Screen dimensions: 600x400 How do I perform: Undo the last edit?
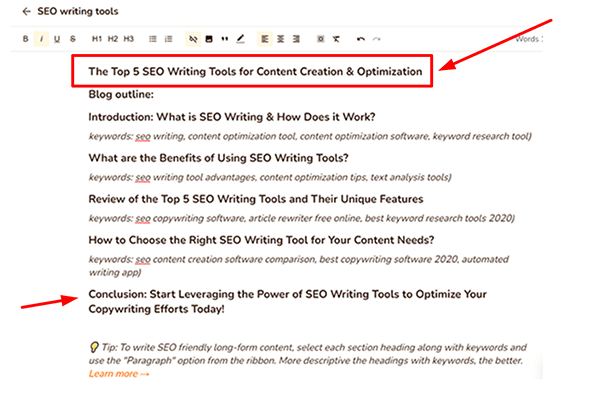point(360,39)
